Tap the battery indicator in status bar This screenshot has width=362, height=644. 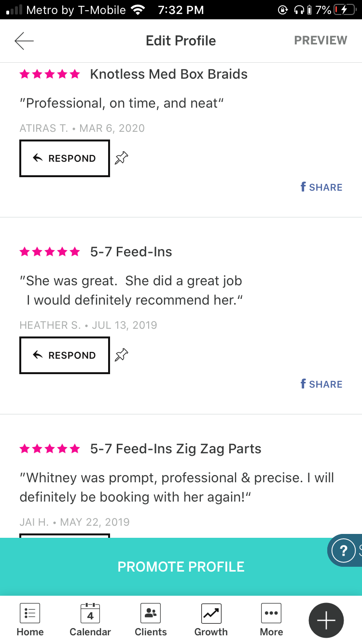pyautogui.click(x=345, y=10)
